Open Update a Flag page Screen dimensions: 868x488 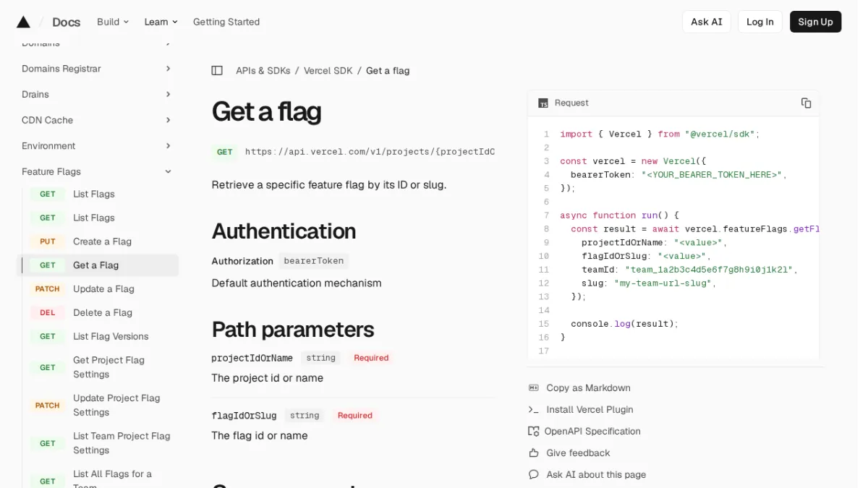point(103,288)
